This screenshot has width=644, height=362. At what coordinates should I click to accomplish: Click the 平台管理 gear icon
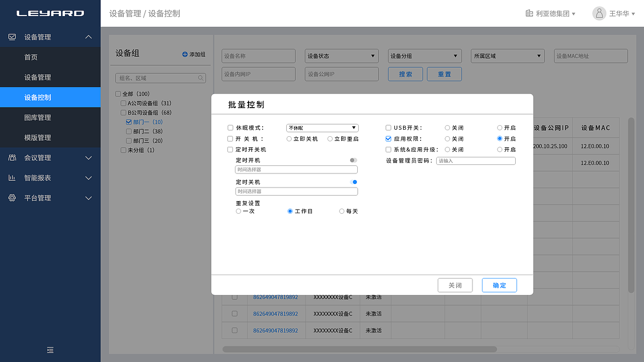[x=11, y=198]
